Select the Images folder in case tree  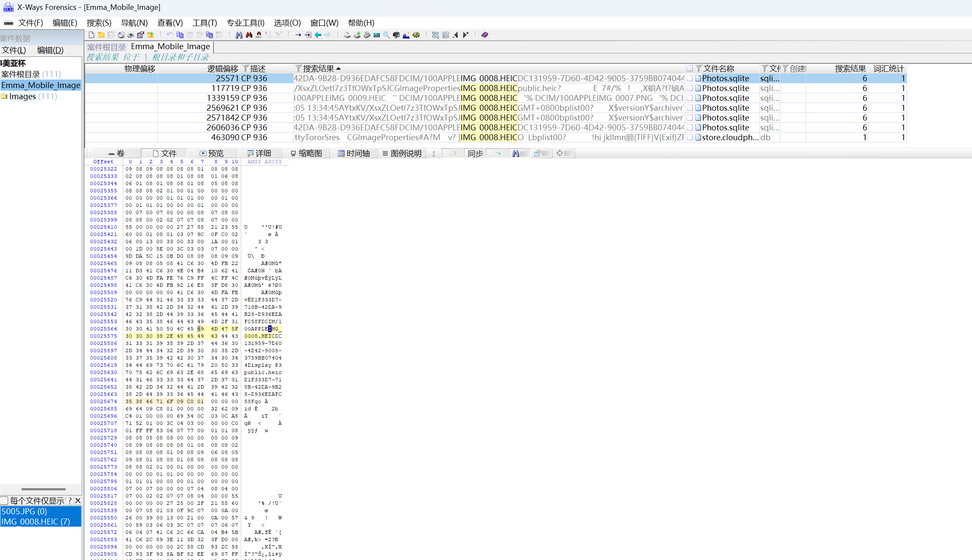23,97
